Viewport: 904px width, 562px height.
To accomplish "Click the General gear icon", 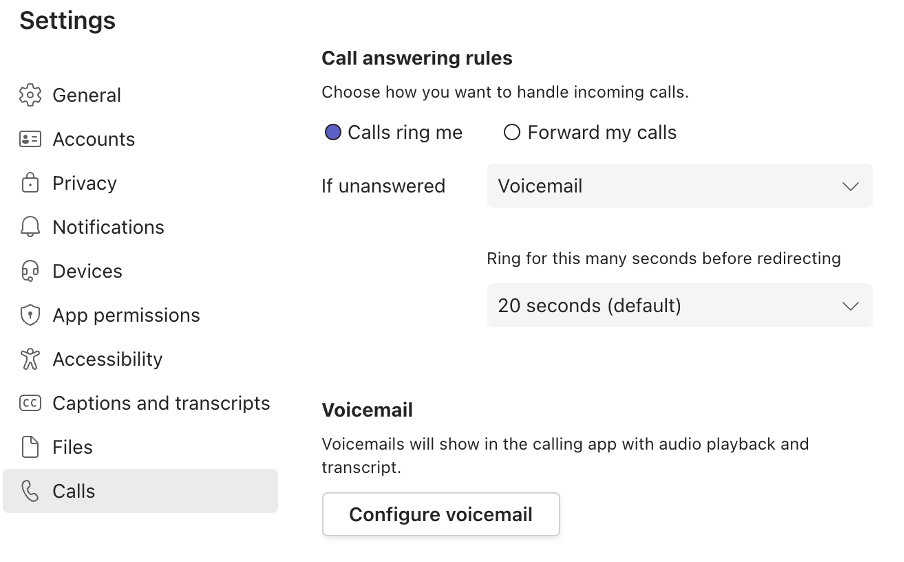I will (x=30, y=95).
